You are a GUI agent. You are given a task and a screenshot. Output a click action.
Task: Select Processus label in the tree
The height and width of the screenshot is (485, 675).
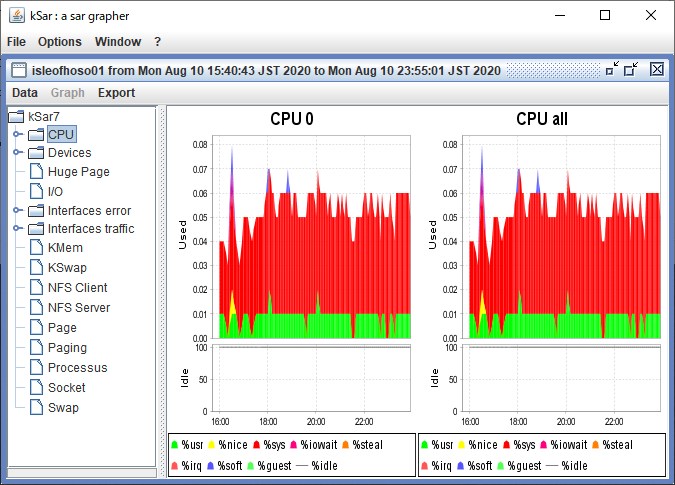77,368
